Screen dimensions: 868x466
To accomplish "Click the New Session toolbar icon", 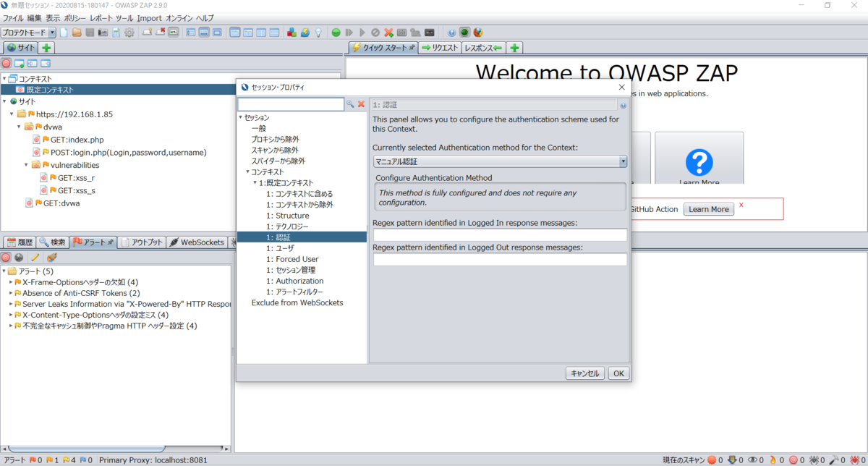I will point(64,33).
